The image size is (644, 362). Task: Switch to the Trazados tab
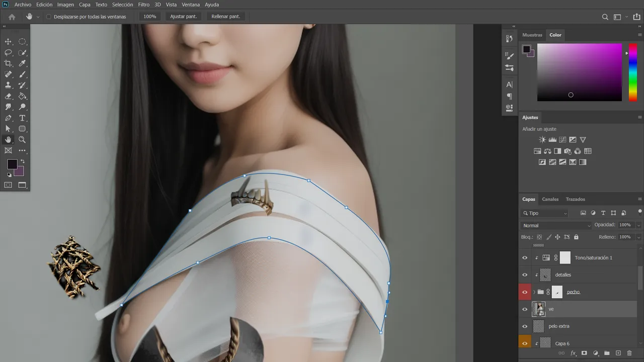(x=576, y=199)
